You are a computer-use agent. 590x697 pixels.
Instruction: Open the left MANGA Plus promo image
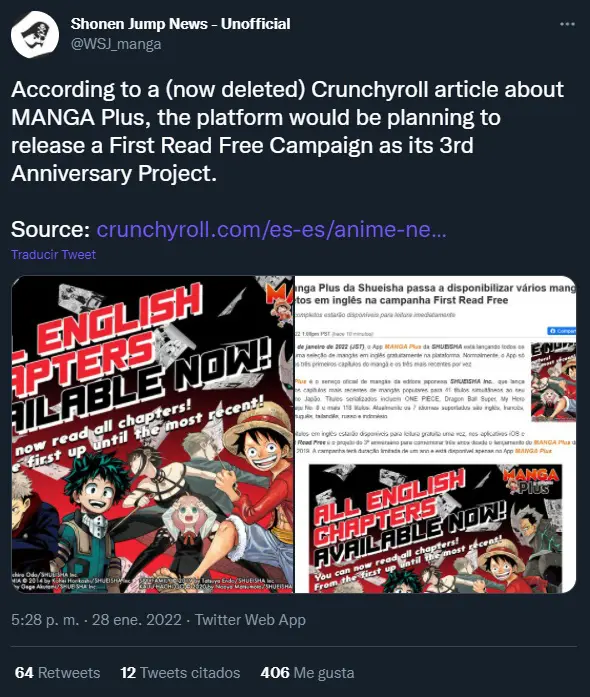(153, 434)
